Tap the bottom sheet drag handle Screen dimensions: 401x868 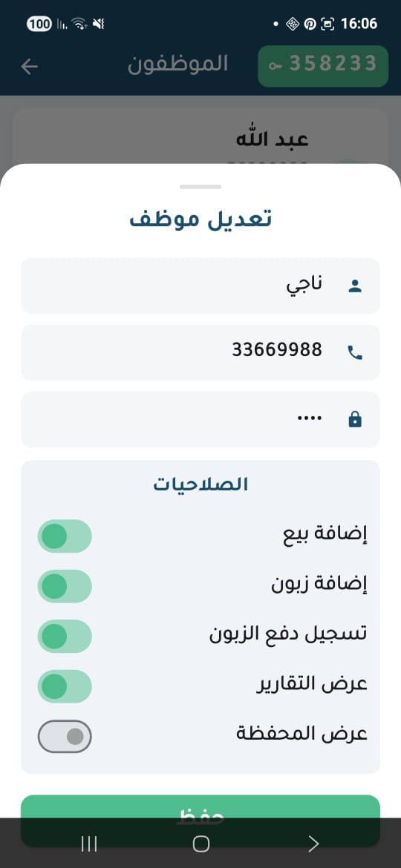click(x=200, y=186)
